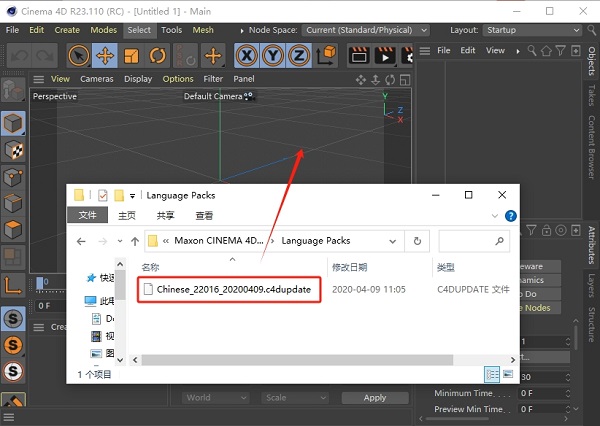Select Edges mode icon

click(13, 203)
